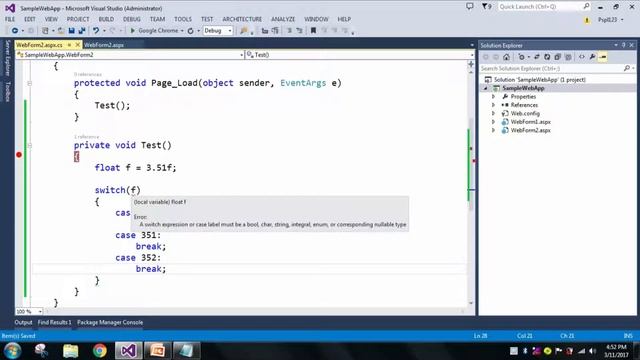Click the Navigate Backward toolbar icon

point(15,31)
